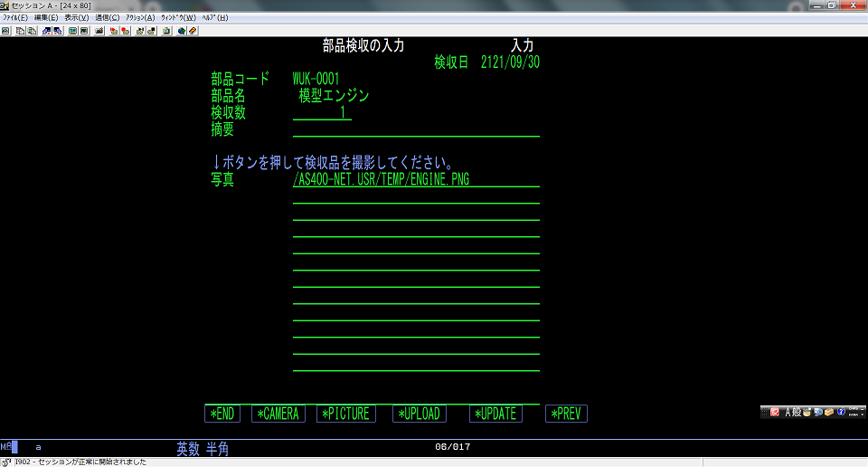Open the 編集(E) menu
The height and width of the screenshot is (467, 868).
coord(46,17)
